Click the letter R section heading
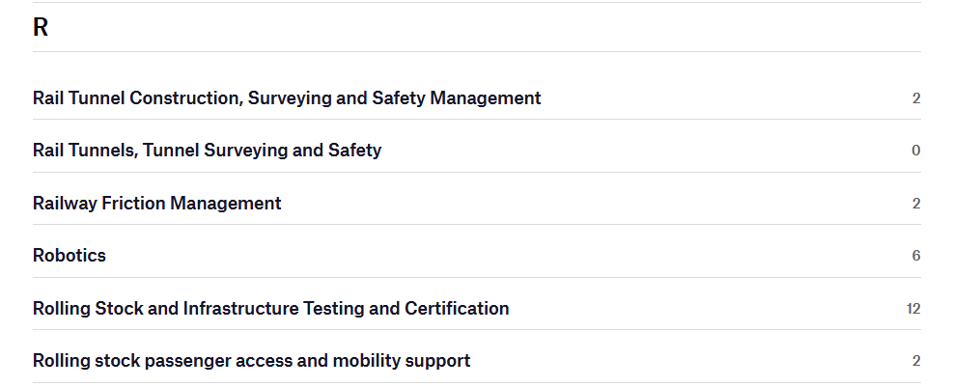This screenshot has height=387, width=980. click(x=41, y=28)
